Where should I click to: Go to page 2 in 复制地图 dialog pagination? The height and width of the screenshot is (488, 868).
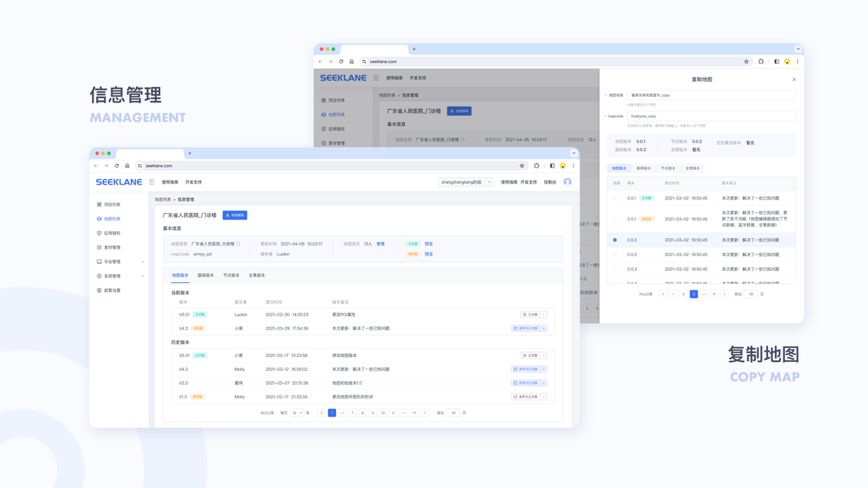pyautogui.click(x=683, y=294)
